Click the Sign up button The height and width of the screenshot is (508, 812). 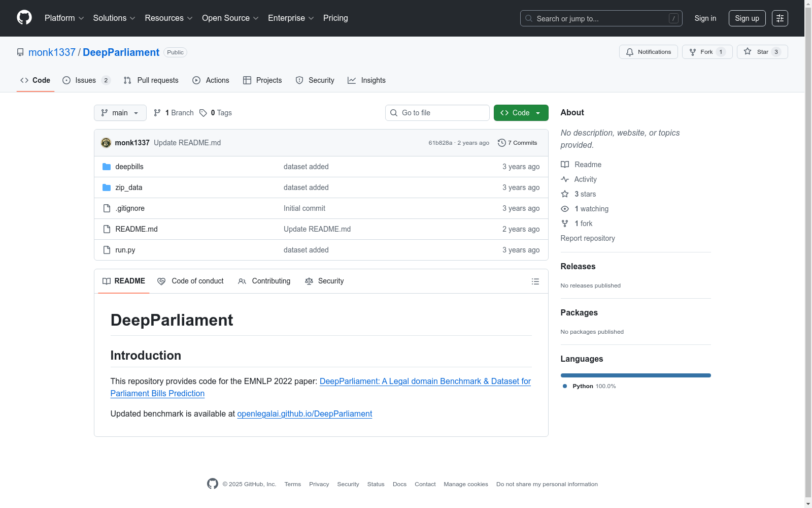click(747, 18)
